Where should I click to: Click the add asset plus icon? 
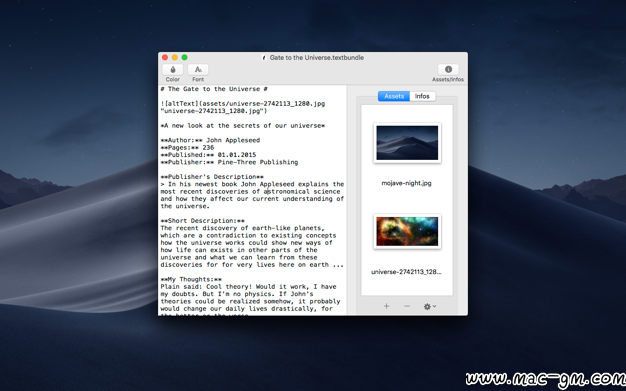pyautogui.click(x=386, y=306)
